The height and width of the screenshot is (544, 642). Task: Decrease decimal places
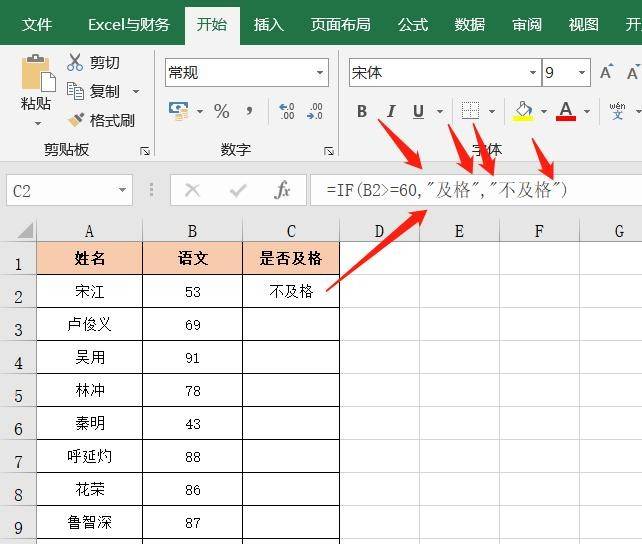pyautogui.click(x=314, y=111)
